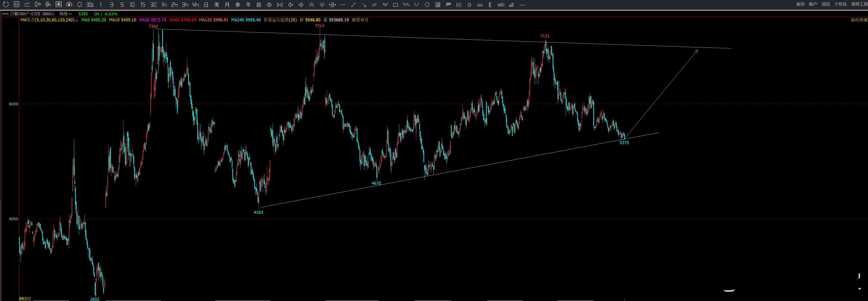Image resolution: width=868 pixels, height=301 pixels.
Task: Open the 系统工具 menu
Action: click(x=859, y=4)
